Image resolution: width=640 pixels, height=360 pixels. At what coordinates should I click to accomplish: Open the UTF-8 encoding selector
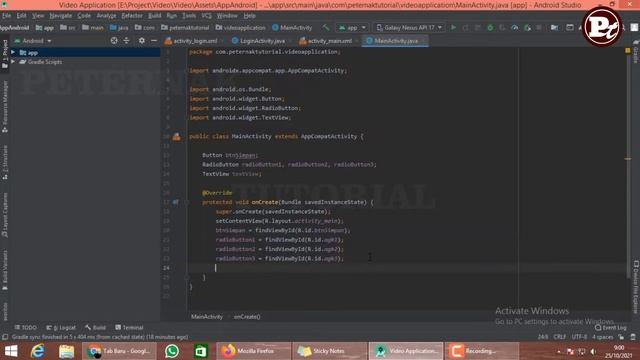coord(579,337)
